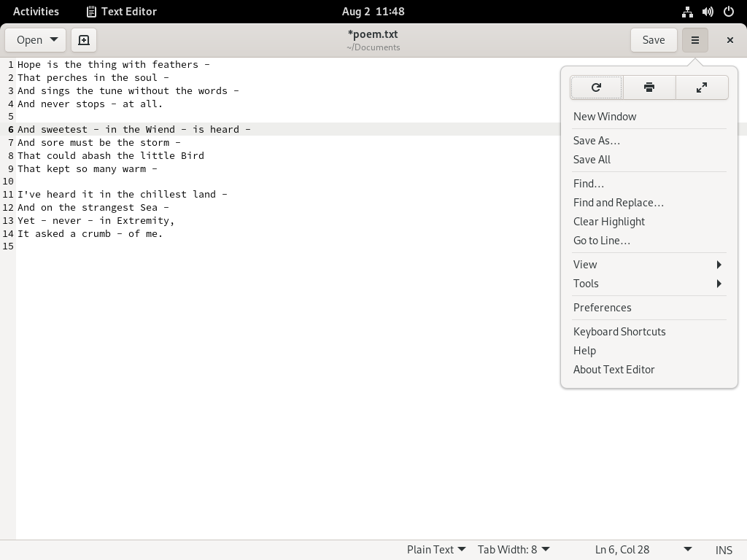This screenshot has height=560, width=747.
Task: Change the Tab Width: 8 setting
Action: pos(514,550)
